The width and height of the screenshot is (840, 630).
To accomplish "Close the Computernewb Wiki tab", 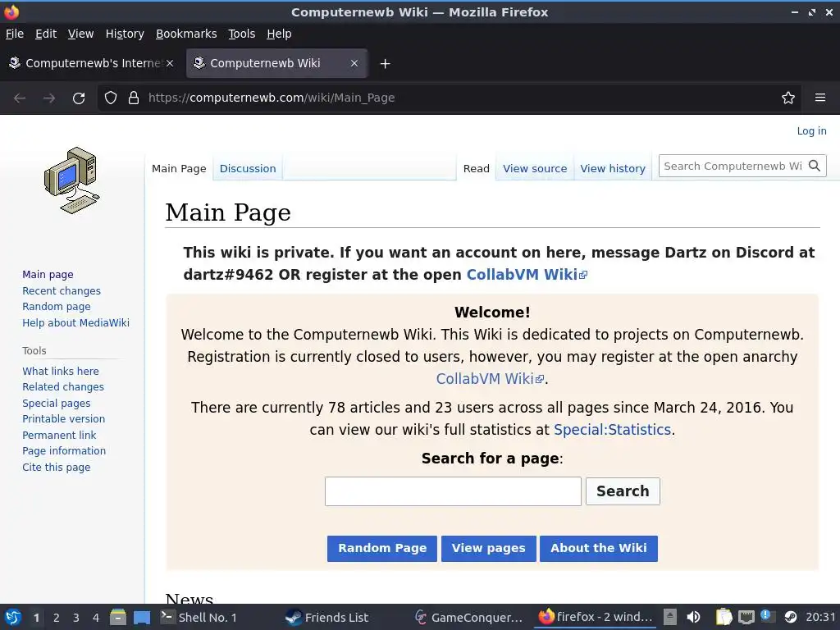I will (354, 63).
